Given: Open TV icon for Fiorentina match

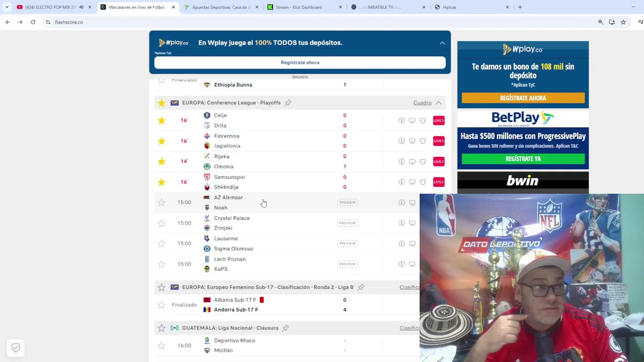Looking at the screenshot, I should click(x=412, y=141).
